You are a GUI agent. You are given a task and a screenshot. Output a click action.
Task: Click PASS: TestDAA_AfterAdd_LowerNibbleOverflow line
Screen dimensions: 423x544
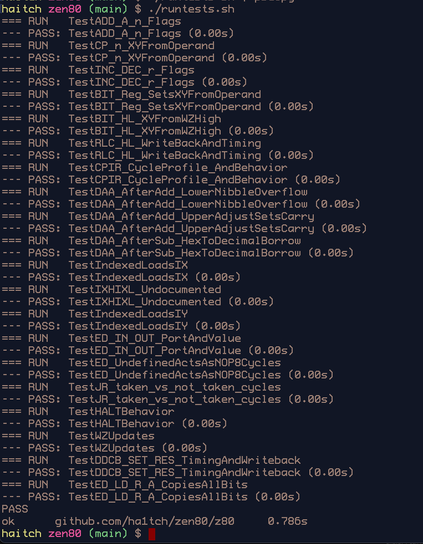pos(181,204)
